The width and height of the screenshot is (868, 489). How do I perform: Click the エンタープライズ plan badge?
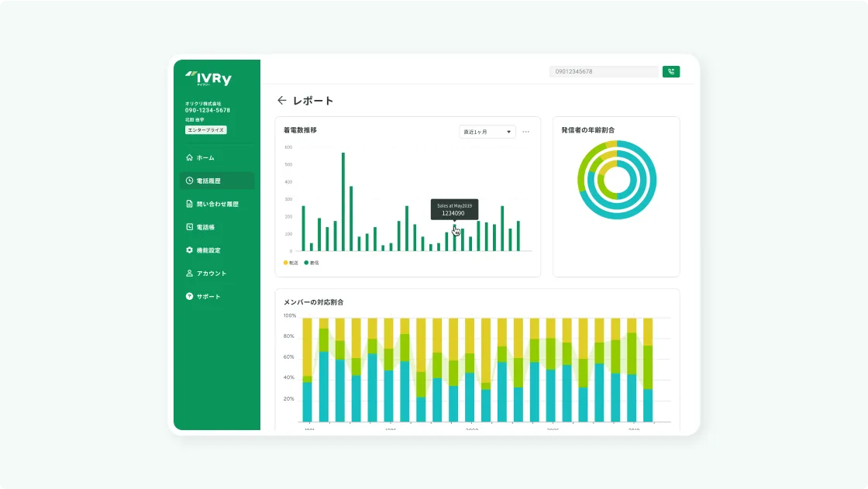click(x=205, y=130)
